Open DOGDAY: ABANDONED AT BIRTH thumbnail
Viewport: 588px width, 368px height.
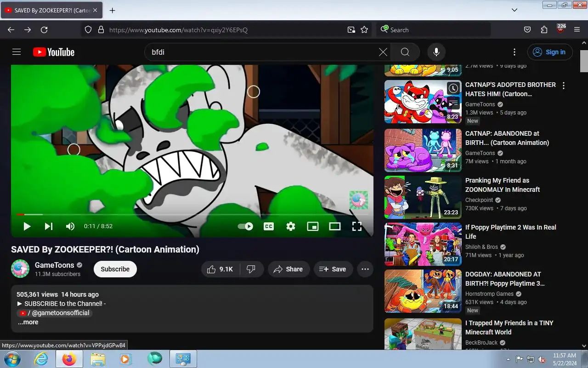point(423,291)
